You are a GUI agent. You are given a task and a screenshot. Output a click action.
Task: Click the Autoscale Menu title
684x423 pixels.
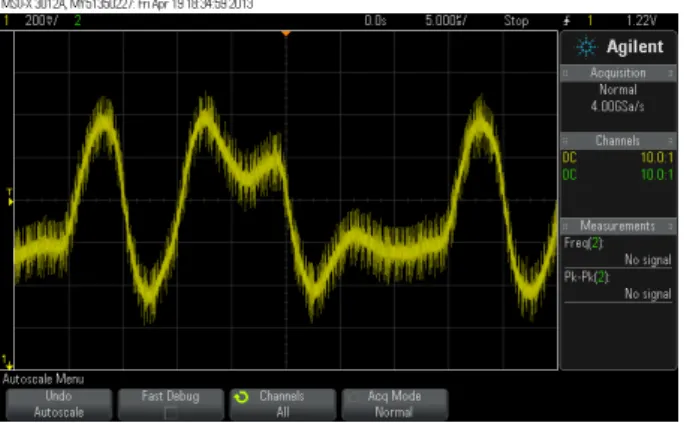[43, 379]
